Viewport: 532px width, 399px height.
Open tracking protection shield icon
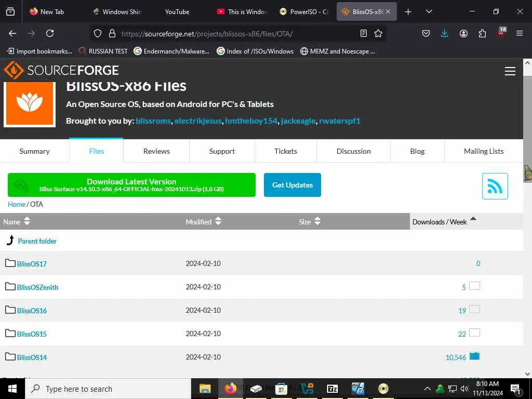point(98,33)
